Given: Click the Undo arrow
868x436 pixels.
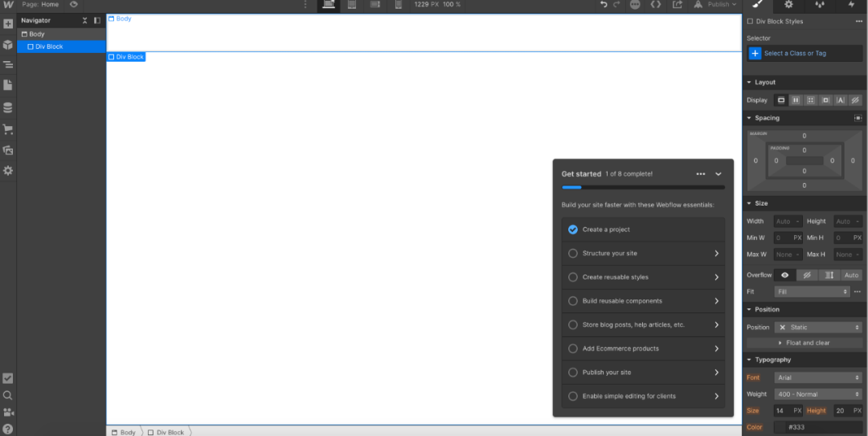Looking at the screenshot, I should point(604,5).
